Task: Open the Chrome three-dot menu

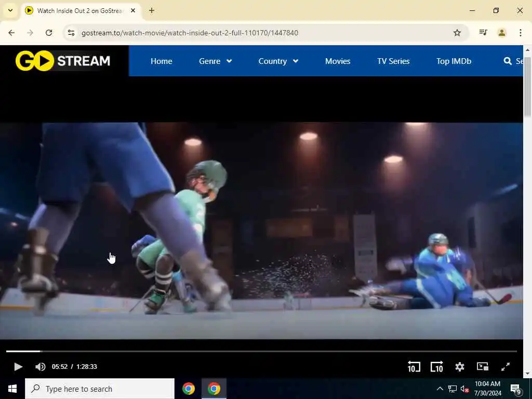Action: coord(520,33)
